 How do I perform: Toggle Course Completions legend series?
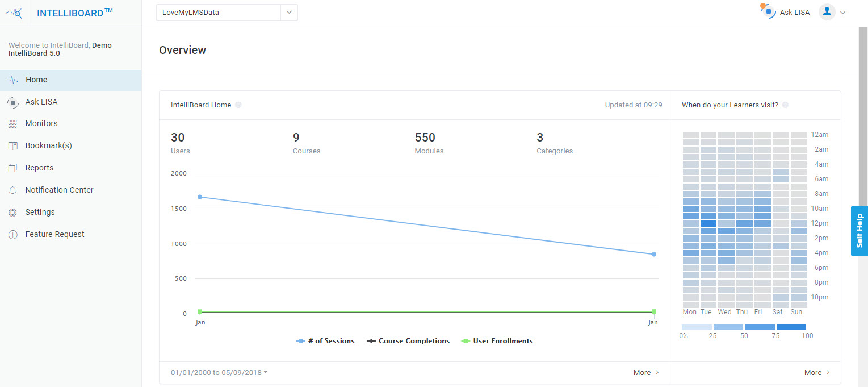point(408,341)
